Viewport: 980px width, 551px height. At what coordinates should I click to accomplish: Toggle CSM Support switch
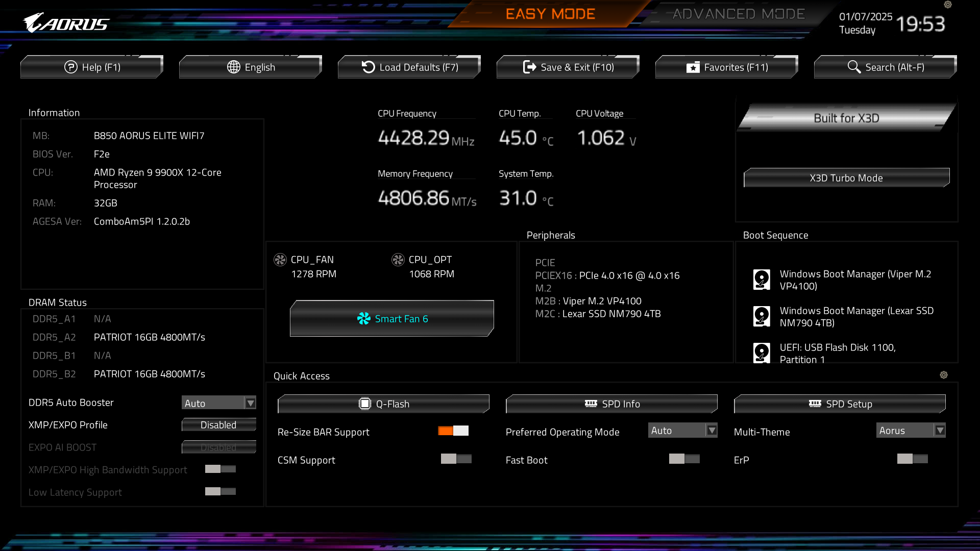[x=456, y=459]
